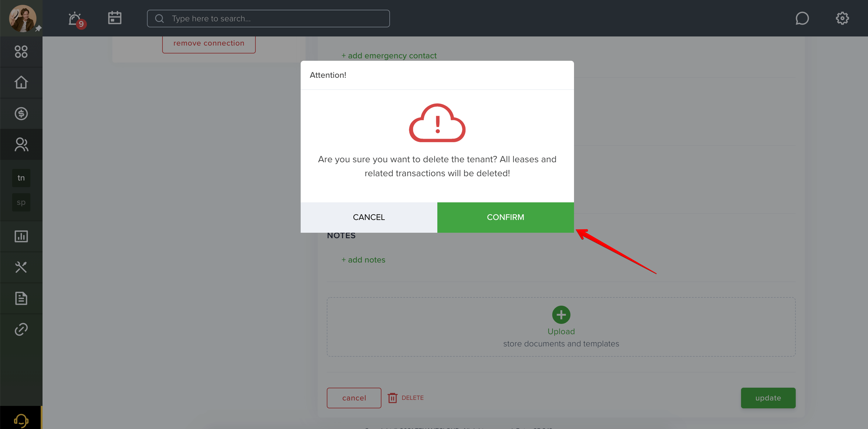Click the search field in top bar
The width and height of the screenshot is (868, 429).
pyautogui.click(x=268, y=19)
